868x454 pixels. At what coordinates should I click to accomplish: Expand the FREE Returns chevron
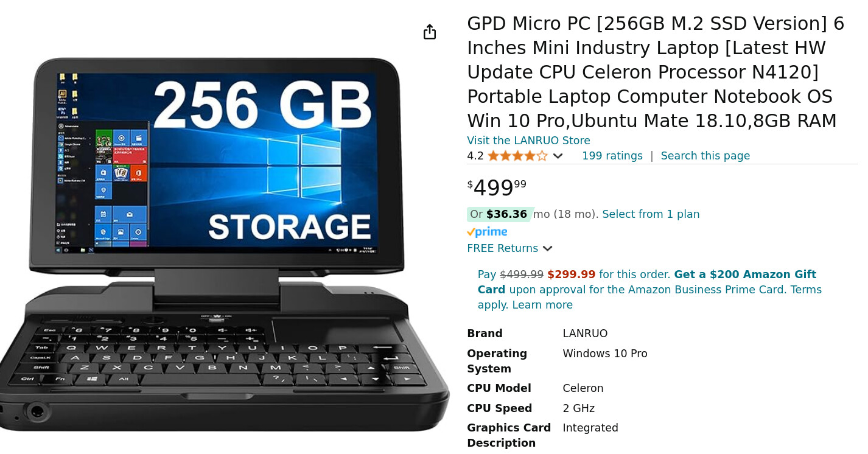coord(547,249)
